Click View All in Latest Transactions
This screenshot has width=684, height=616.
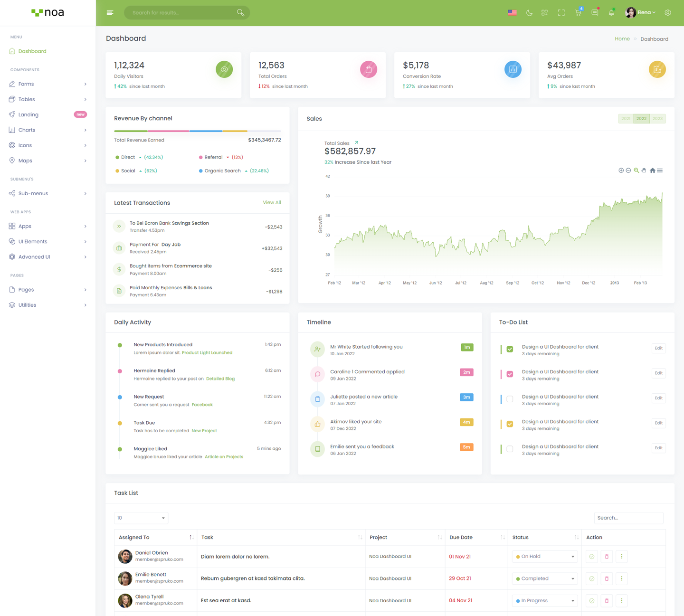point(272,203)
